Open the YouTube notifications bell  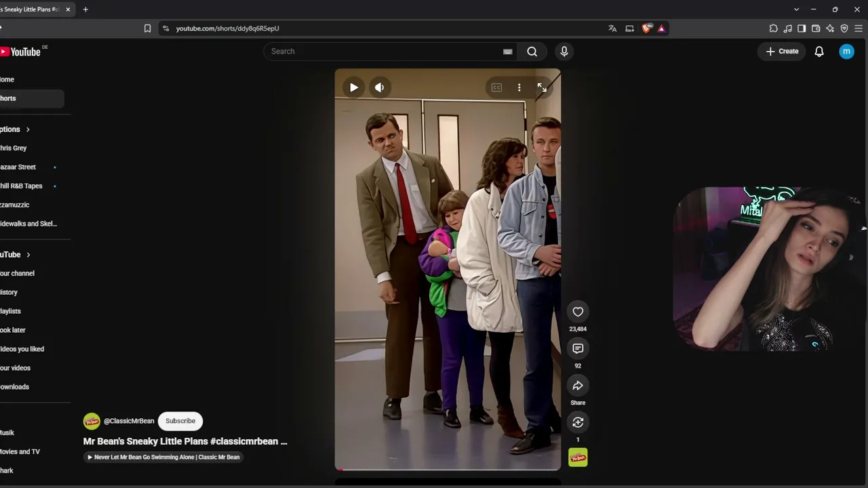point(819,52)
